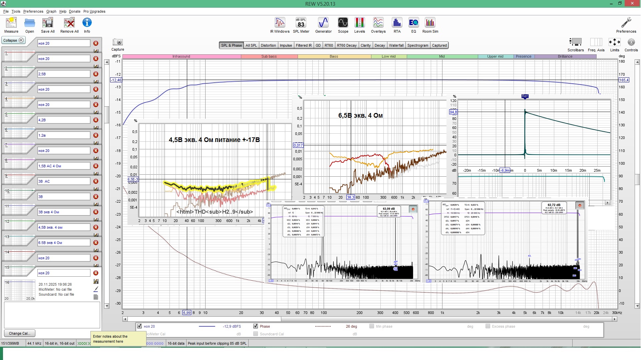
Task: Remove the 4,5В экв. 4 ом measurement
Action: 96,227
